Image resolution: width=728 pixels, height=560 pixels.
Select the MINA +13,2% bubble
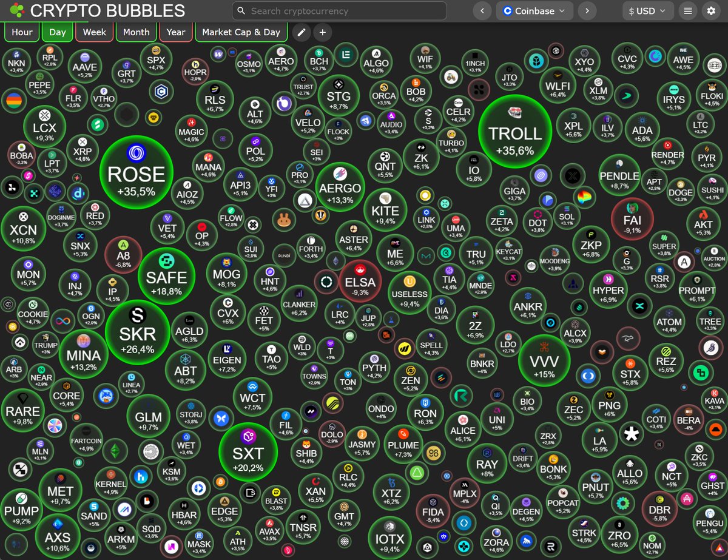pyautogui.click(x=84, y=354)
